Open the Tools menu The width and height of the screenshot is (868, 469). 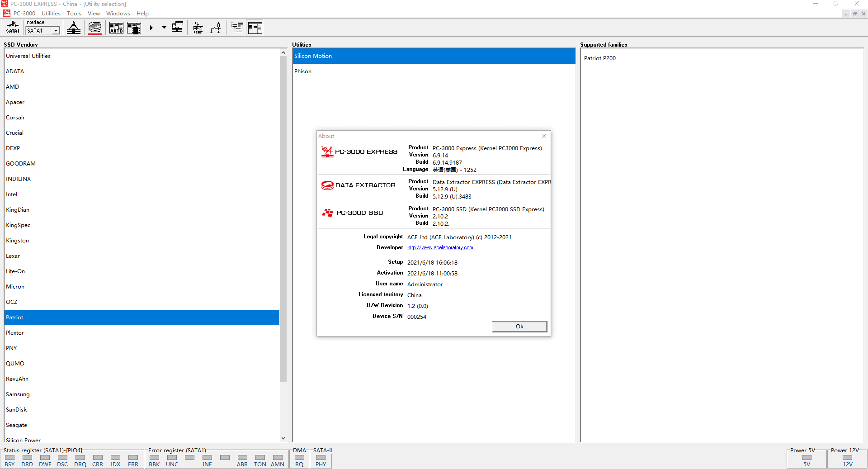[74, 14]
